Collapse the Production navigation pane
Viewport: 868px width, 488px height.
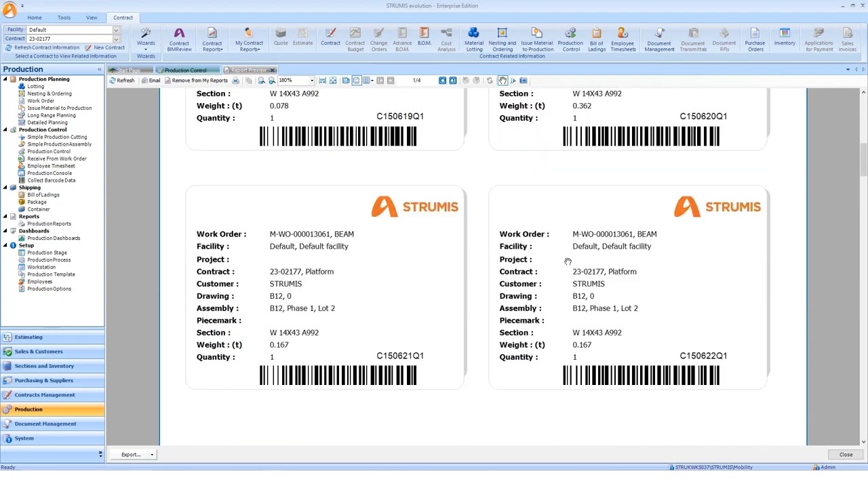[x=100, y=69]
